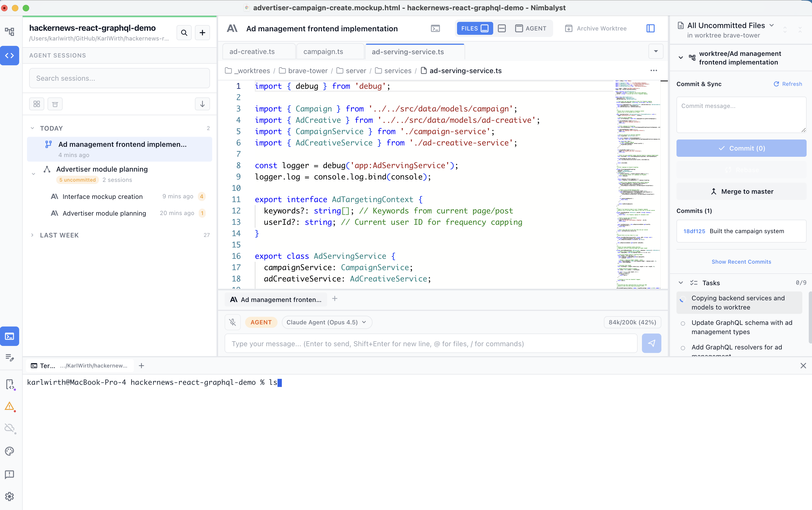Screen dimensions: 812x510
Task: Select the code view sidebar icon
Action: point(9,56)
